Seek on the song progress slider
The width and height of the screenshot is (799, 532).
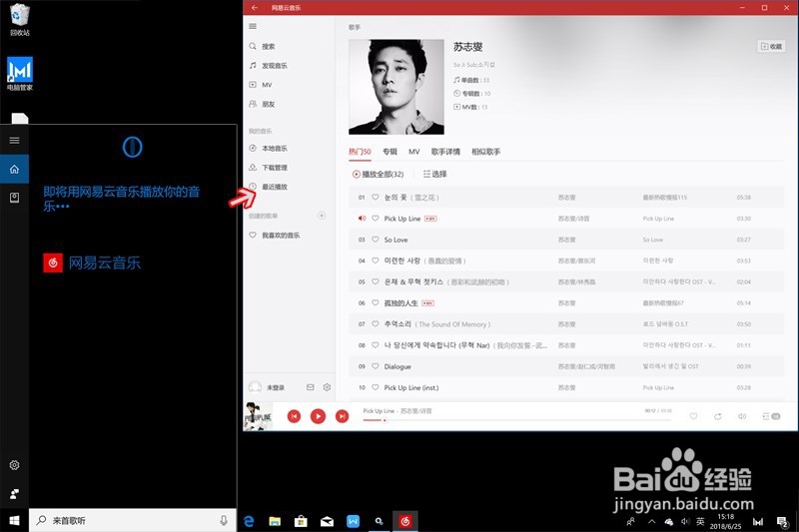(517, 420)
